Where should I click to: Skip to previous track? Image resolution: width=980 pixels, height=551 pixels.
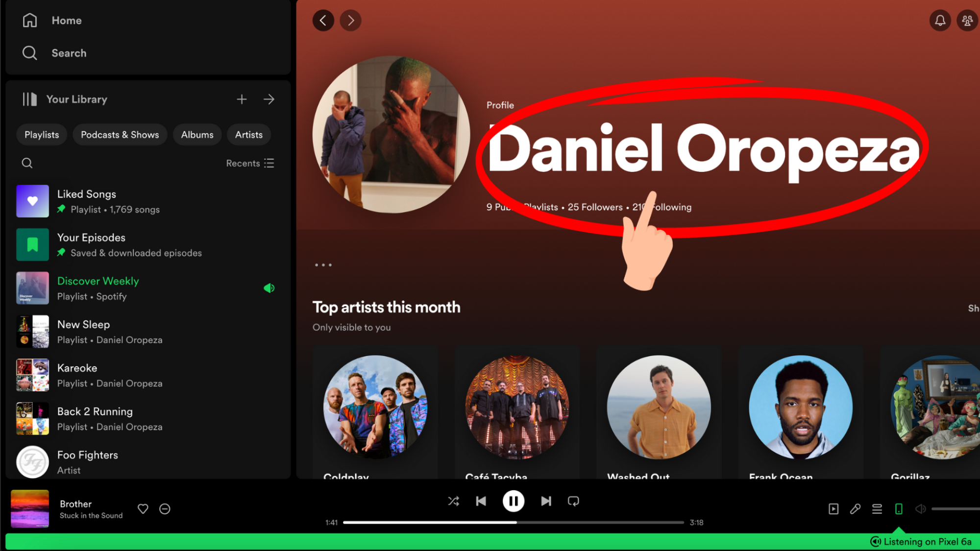click(481, 501)
